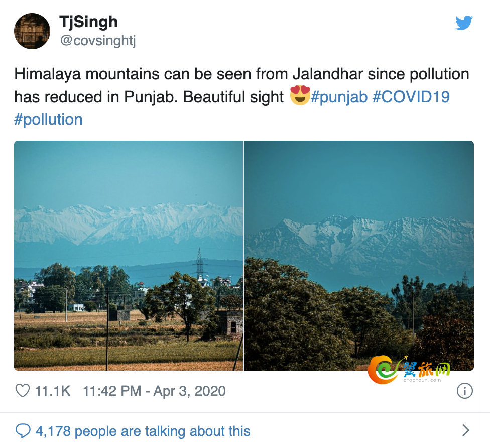Open '4,178 people are talking about this'
The image size is (490, 448).
(x=143, y=431)
